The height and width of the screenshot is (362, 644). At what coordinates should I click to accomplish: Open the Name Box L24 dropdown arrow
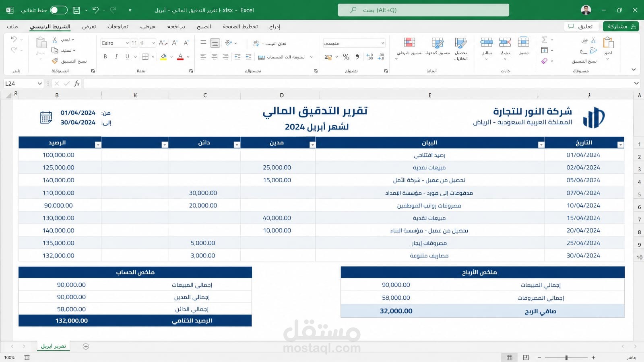(x=39, y=84)
